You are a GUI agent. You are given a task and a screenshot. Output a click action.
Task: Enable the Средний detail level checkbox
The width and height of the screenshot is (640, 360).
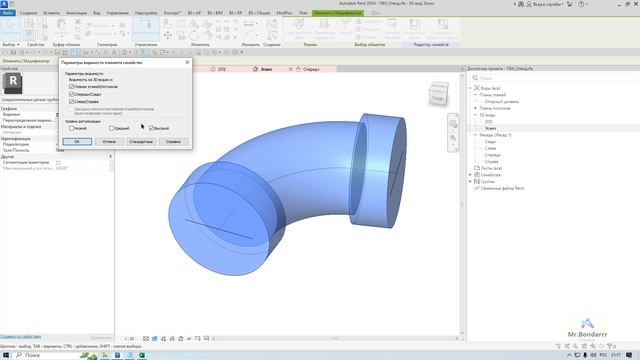point(111,128)
